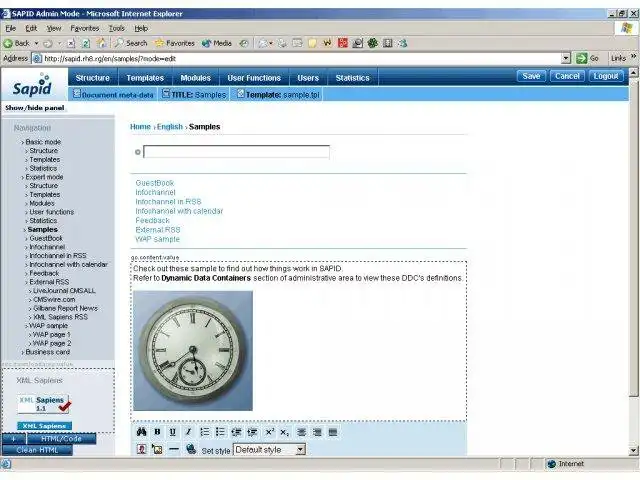This screenshot has width=640, height=480.
Task: Switch to the Users tab
Action: click(308, 78)
